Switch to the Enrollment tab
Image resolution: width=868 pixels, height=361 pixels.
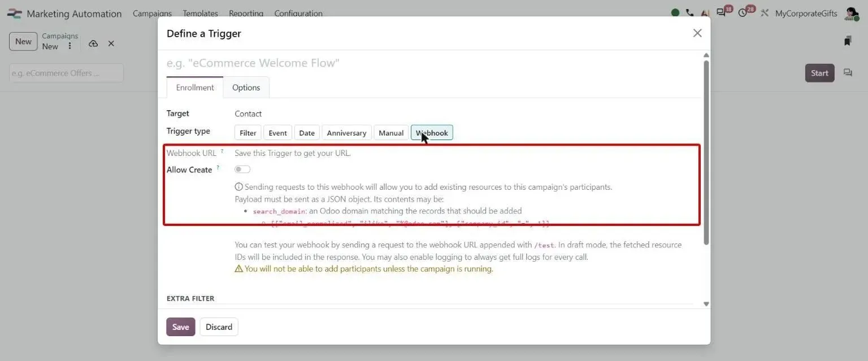[x=195, y=88]
